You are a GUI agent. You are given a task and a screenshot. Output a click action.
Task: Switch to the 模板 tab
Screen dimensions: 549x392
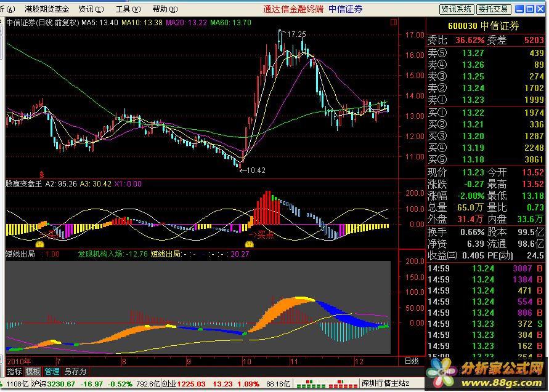(x=33, y=371)
